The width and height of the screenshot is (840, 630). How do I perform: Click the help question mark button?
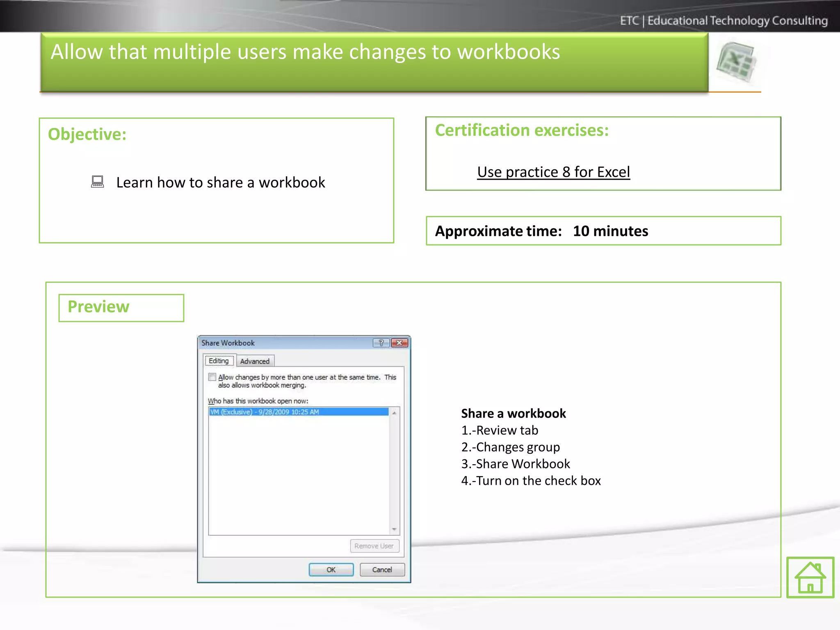coord(381,343)
